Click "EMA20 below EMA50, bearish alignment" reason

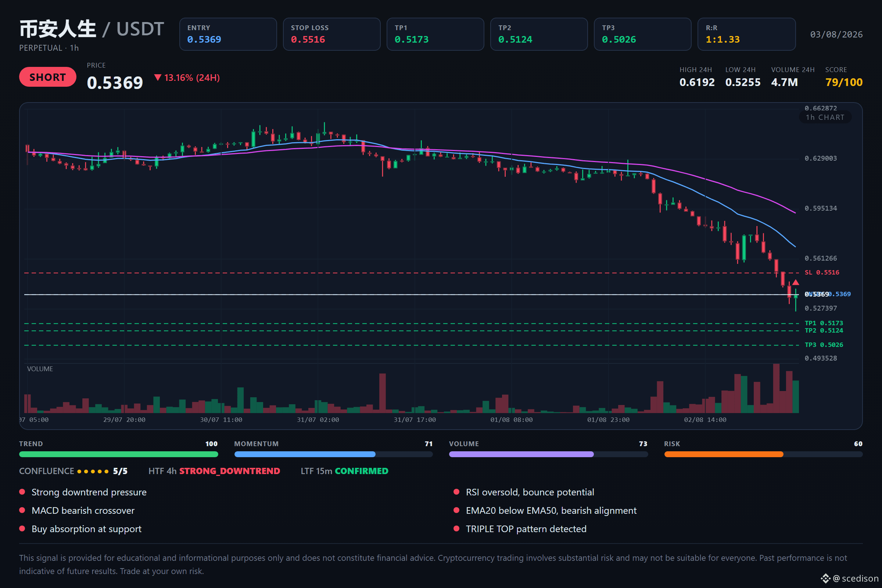tap(551, 511)
